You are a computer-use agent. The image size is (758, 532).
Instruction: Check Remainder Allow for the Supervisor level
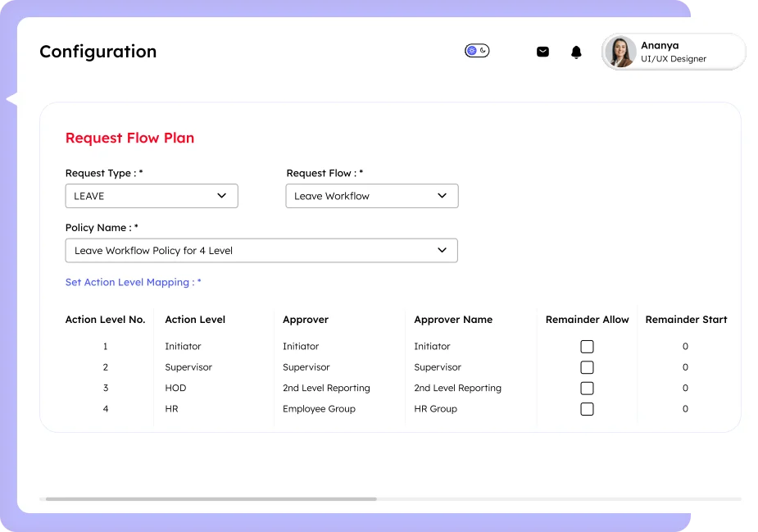[x=587, y=367]
